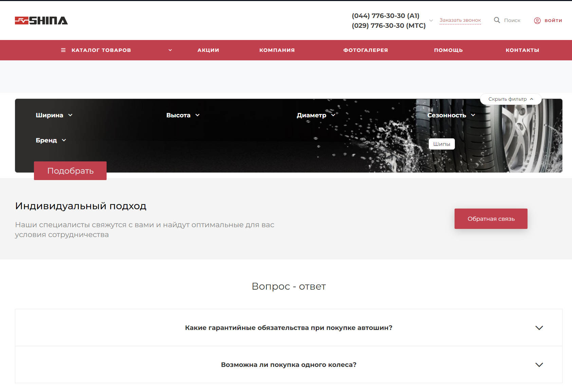Click phone number (029) 776-30-30 (МТС)
The width and height of the screenshot is (572, 392).
tap(389, 26)
